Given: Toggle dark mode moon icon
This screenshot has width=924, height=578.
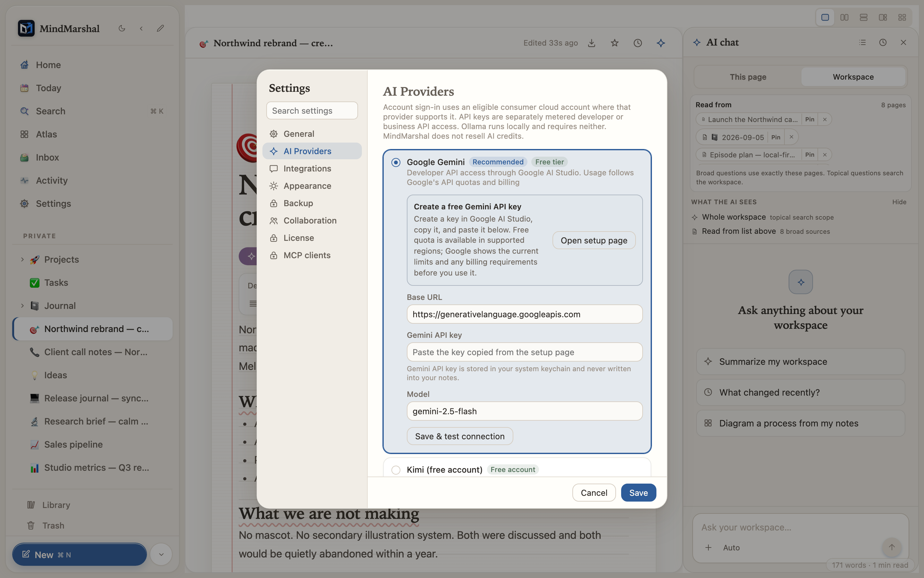Looking at the screenshot, I should [x=122, y=28].
